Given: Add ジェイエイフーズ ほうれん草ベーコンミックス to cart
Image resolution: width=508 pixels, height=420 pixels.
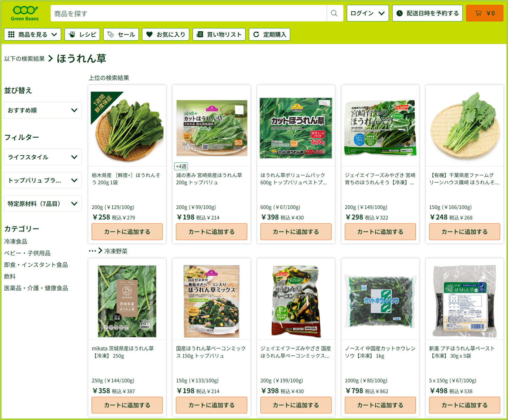Looking at the screenshot, I should coord(296,405).
